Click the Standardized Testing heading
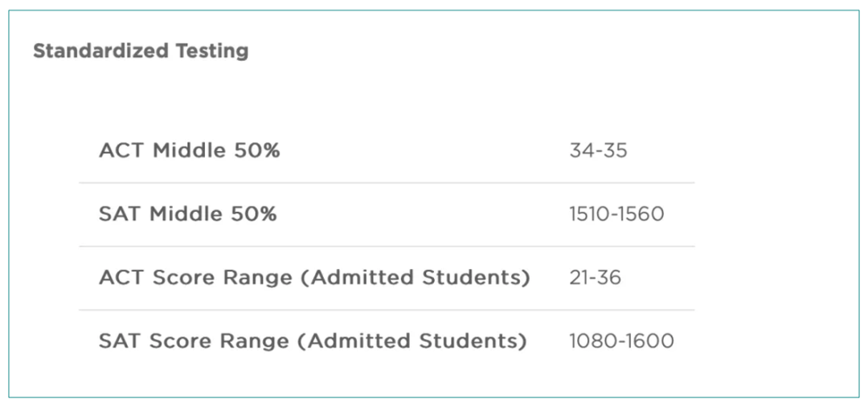Image resolution: width=868 pixels, height=407 pixels. [141, 51]
